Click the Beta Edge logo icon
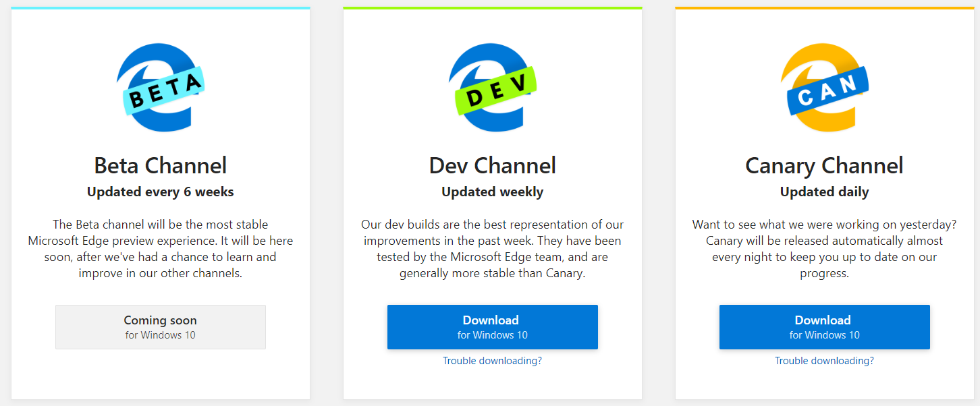980x406 pixels. click(x=161, y=88)
